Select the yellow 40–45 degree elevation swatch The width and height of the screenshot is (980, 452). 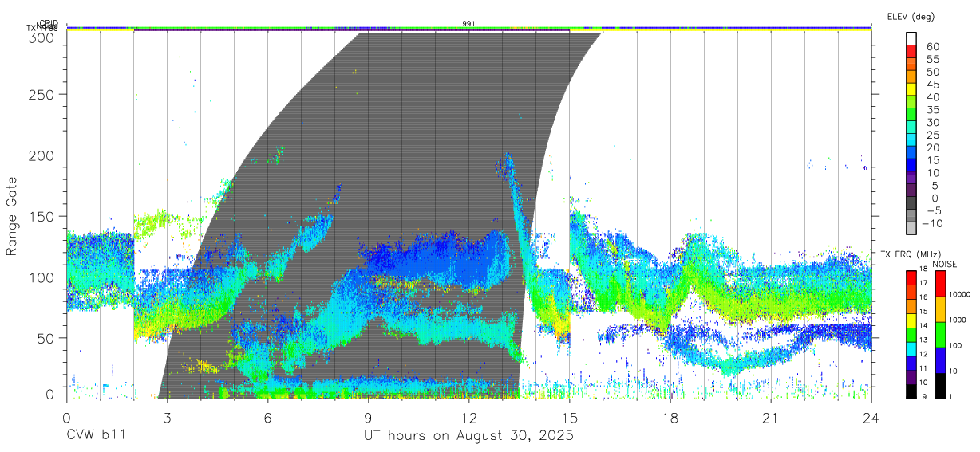911,91
